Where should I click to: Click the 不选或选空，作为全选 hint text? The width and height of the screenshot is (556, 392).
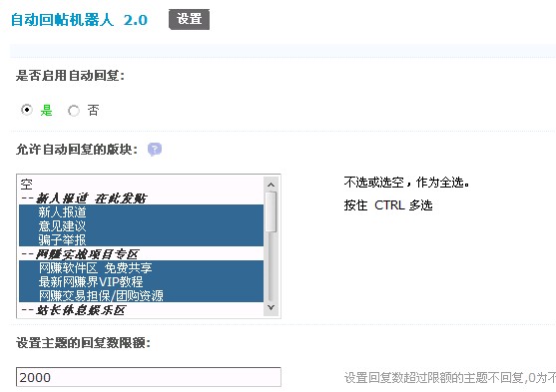[407, 183]
